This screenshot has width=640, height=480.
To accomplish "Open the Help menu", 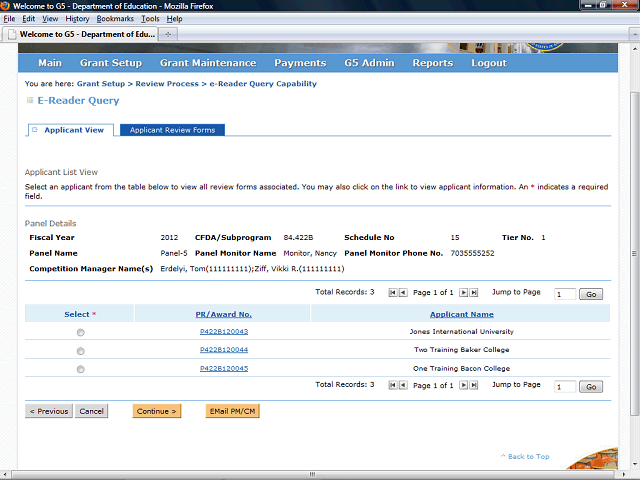I will tap(174, 19).
